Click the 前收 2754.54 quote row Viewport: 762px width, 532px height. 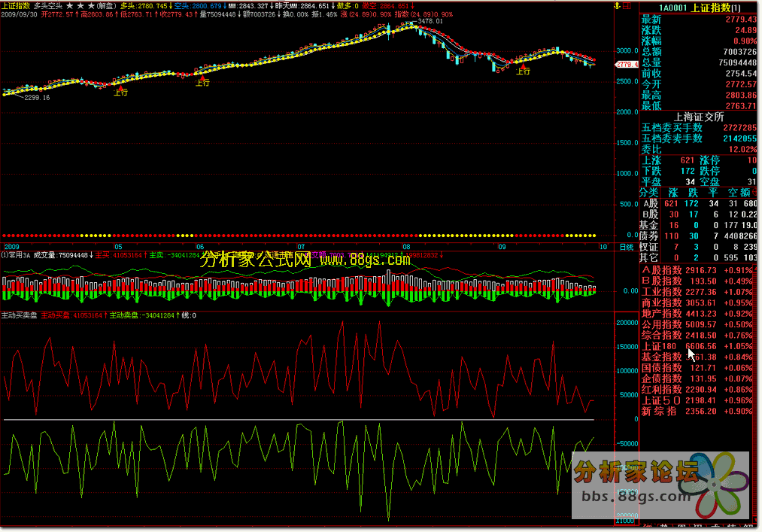coord(699,74)
